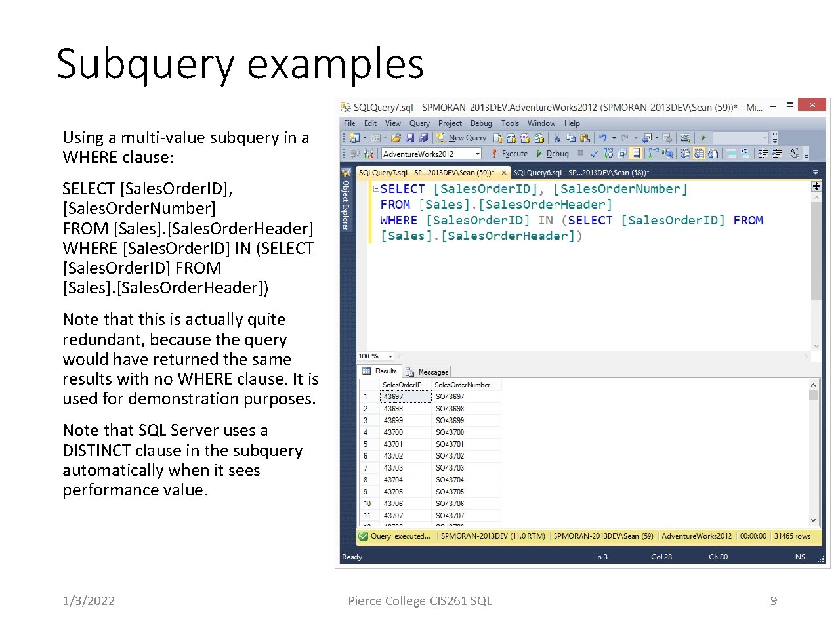The height and width of the screenshot is (630, 840).
Task: Open the Object Explorer side panel
Action: [x=346, y=200]
